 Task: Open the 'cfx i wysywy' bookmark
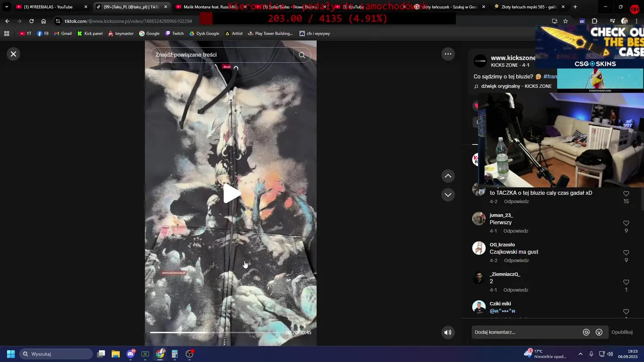(314, 34)
